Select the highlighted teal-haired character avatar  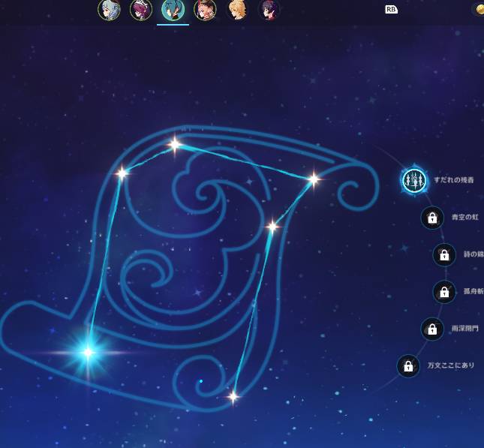coord(173,10)
